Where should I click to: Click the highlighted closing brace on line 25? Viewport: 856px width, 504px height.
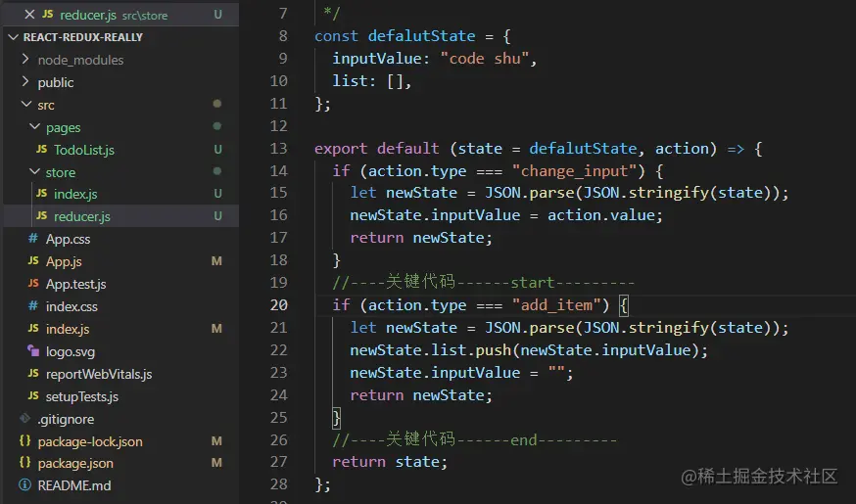tap(336, 418)
